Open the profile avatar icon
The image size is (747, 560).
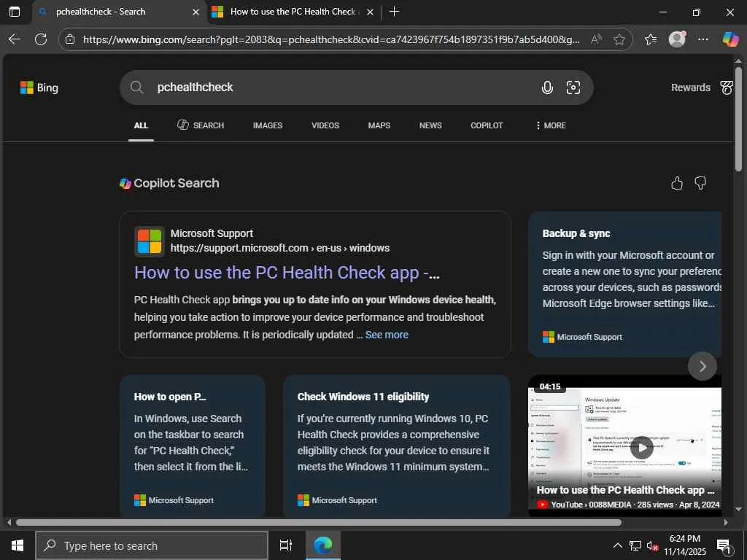coord(677,39)
